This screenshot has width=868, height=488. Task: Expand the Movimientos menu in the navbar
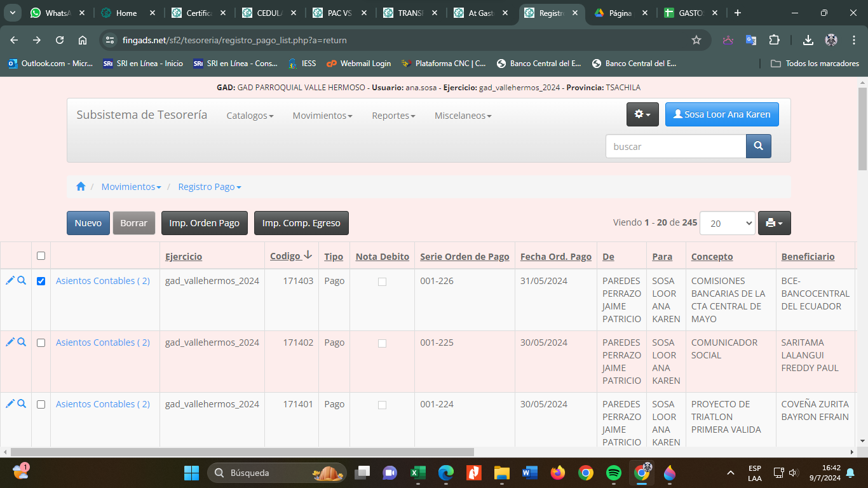[x=322, y=116]
